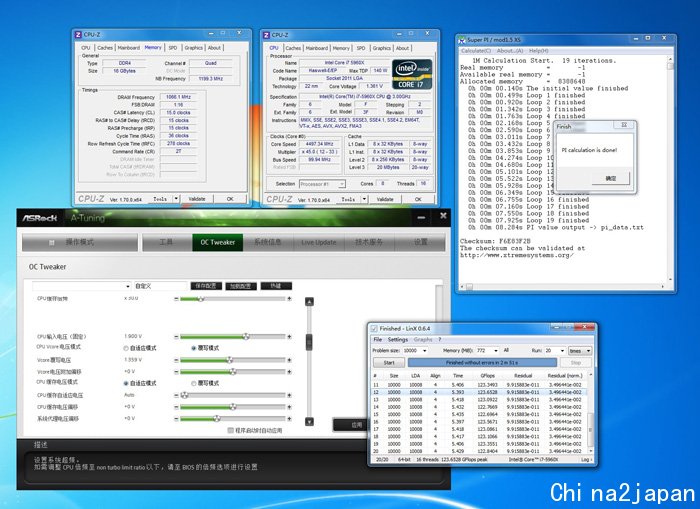Increase CPU输入电压 with its plus icon

(289, 337)
